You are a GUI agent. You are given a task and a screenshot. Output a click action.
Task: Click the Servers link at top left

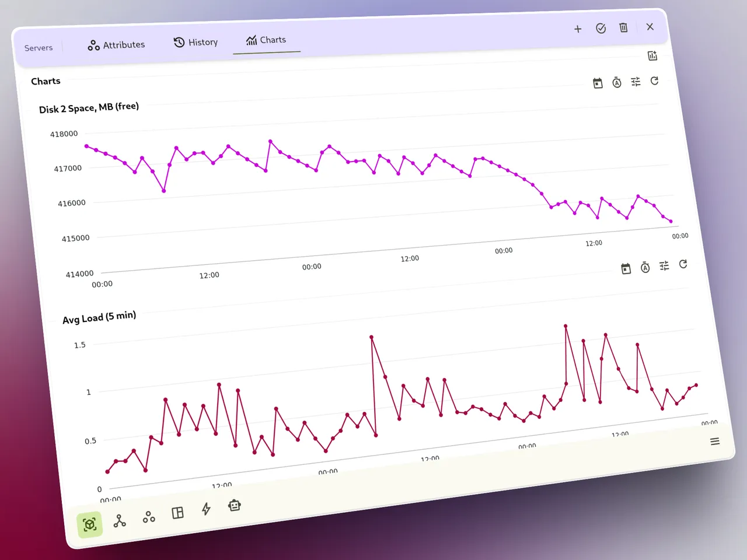tap(38, 48)
